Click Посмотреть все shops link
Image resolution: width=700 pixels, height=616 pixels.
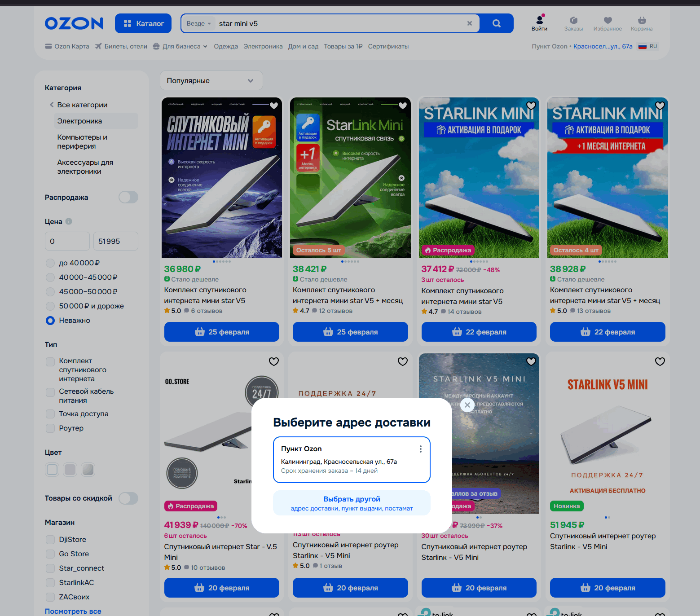click(x=73, y=611)
